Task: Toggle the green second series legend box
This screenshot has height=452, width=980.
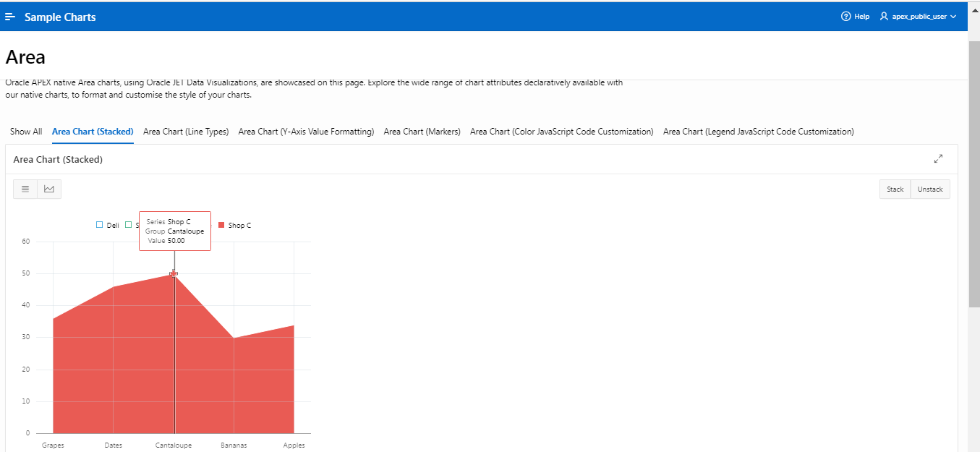Action: click(x=129, y=225)
